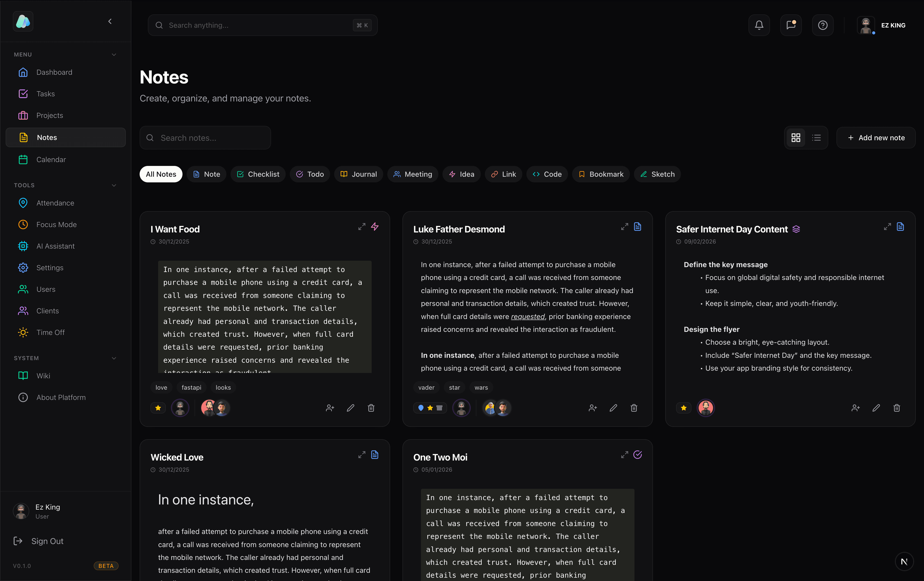This screenshot has height=581, width=924.
Task: Click the note type icon on Luke Father Desmond
Action: point(638,227)
